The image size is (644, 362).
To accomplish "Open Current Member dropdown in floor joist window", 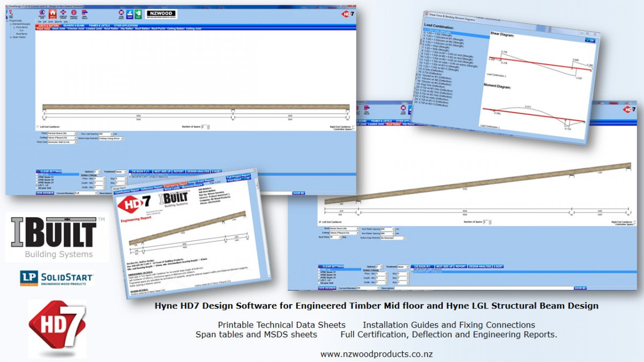I will [x=85, y=193].
